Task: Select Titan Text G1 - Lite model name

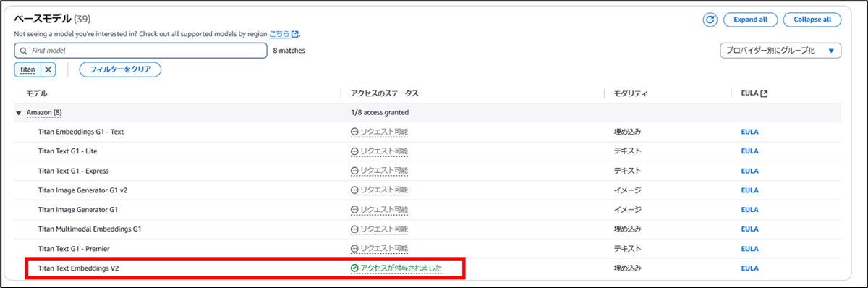Action: point(67,151)
